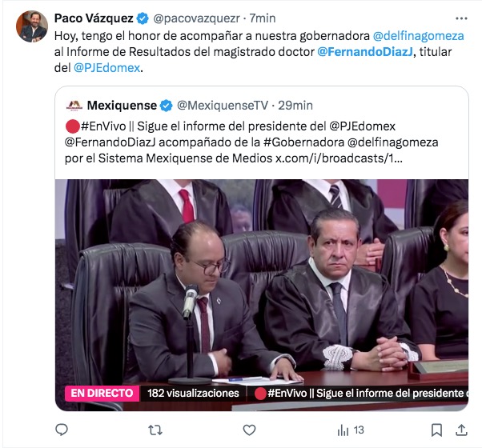
Task: View tweet analytics showing 13 views
Action: coord(351,430)
